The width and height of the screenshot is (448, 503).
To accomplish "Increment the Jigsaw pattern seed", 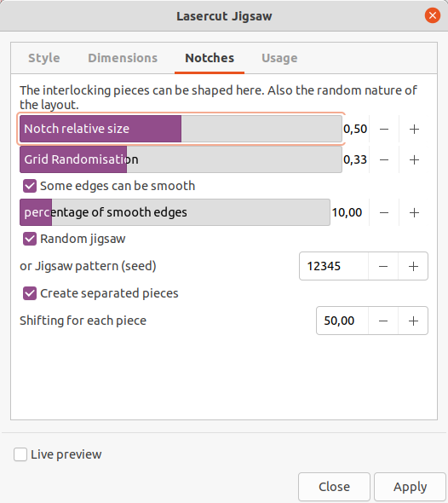I will click(413, 266).
